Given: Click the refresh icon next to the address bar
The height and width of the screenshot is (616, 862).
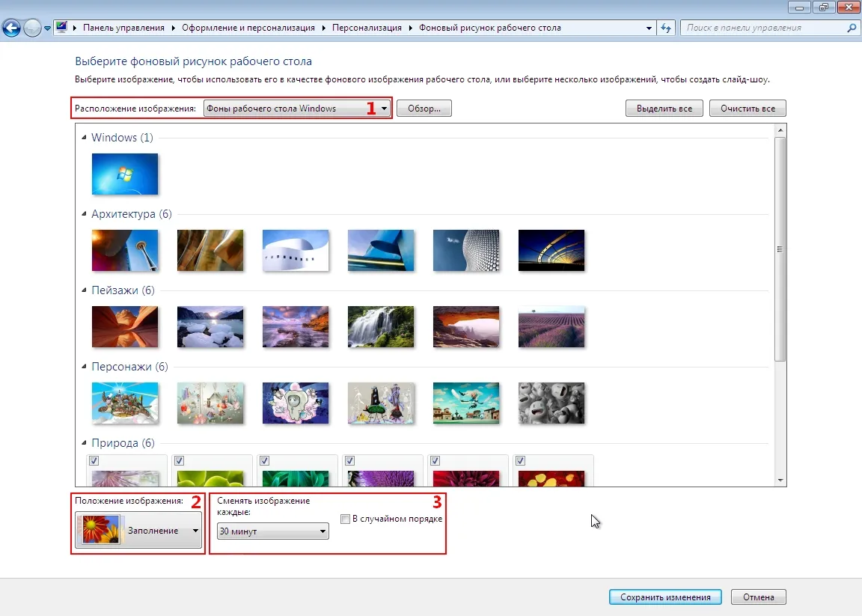Looking at the screenshot, I should coord(666,28).
